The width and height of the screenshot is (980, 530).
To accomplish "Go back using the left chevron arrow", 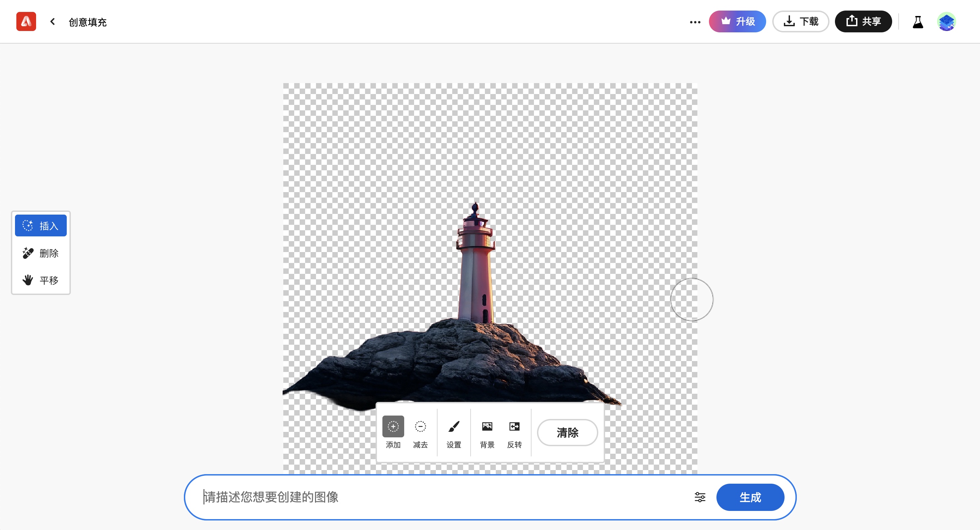I will [x=53, y=22].
